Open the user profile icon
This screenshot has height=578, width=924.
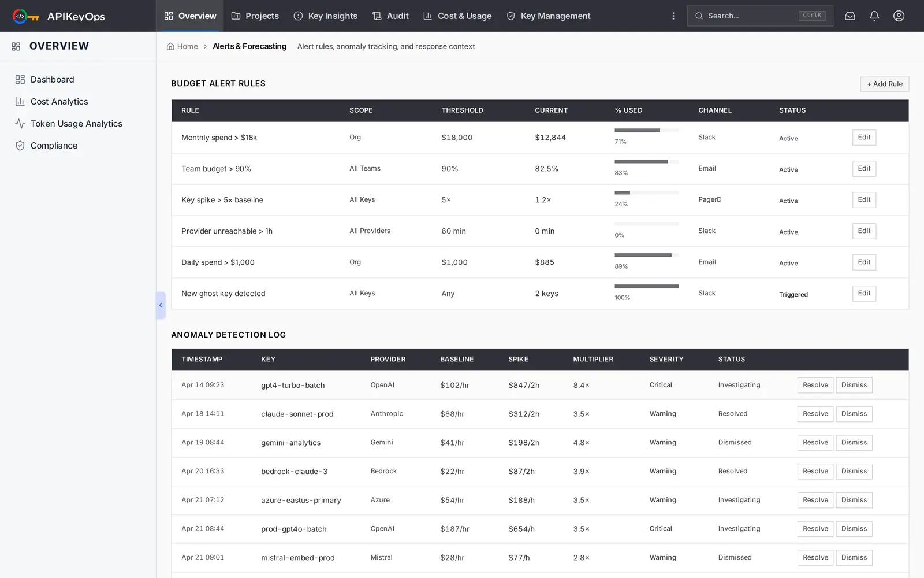[x=899, y=16]
